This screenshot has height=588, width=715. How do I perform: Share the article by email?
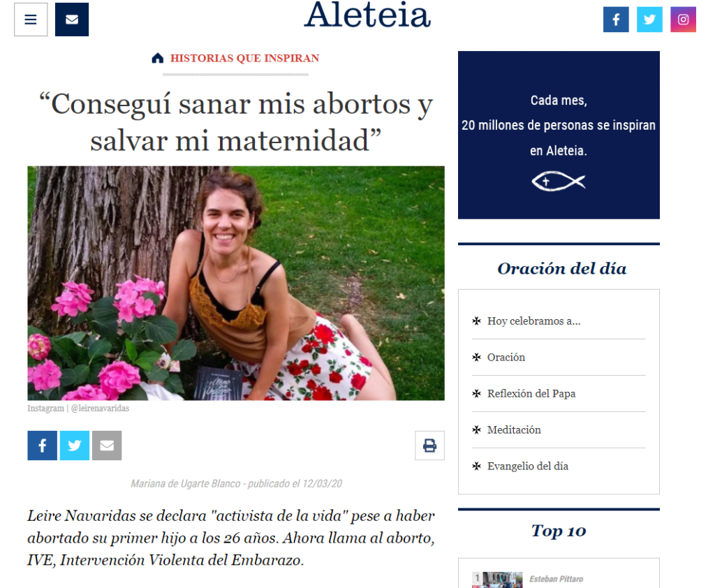[107, 446]
